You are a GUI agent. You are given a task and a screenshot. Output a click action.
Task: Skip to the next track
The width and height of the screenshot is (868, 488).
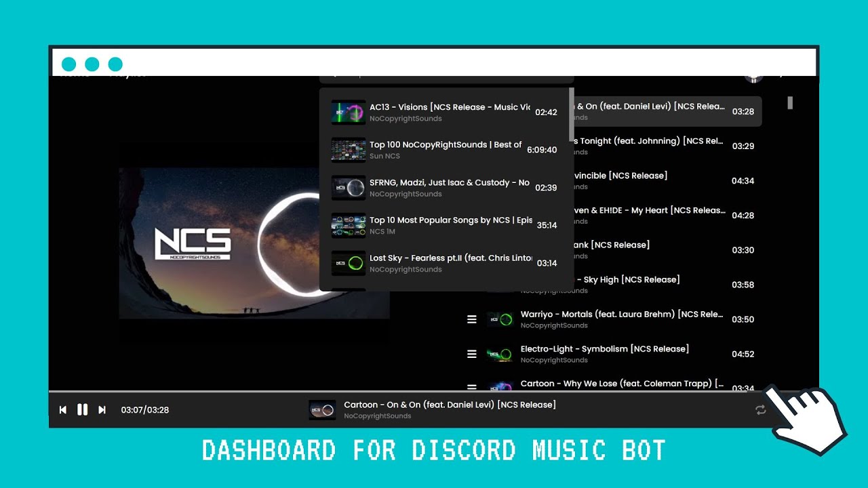coord(102,409)
